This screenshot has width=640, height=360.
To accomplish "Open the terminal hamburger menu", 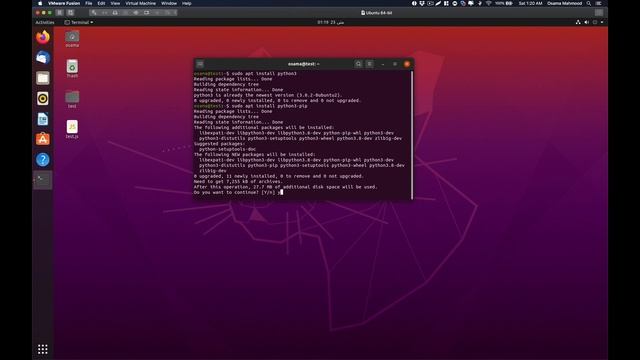I will 369,64.
